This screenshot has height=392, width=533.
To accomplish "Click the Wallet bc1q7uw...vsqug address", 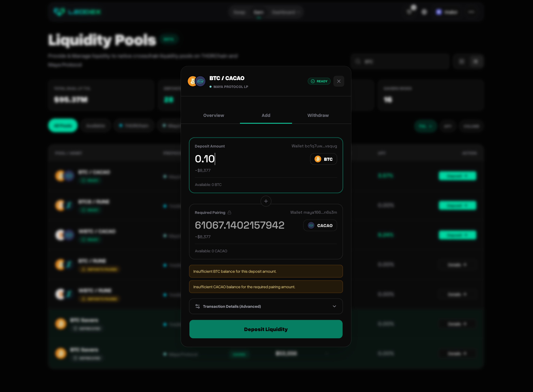I will 314,146.
